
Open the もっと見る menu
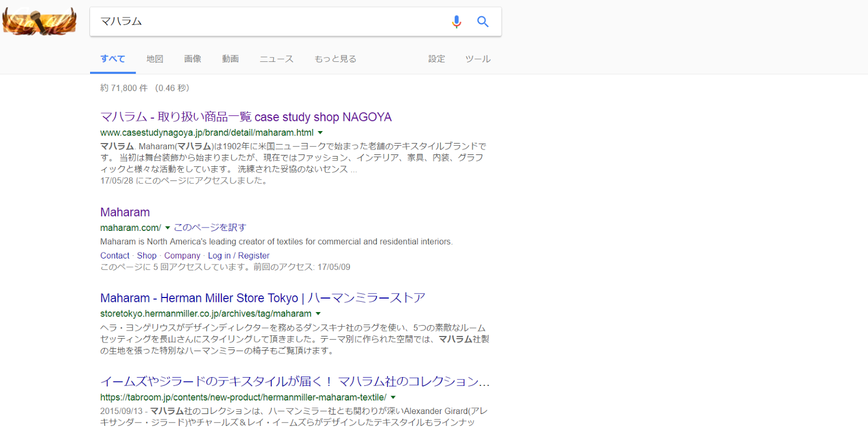pos(336,59)
